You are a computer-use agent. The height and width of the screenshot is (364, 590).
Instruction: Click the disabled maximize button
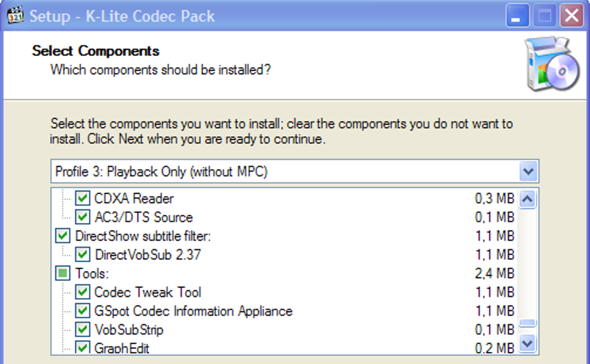544,16
